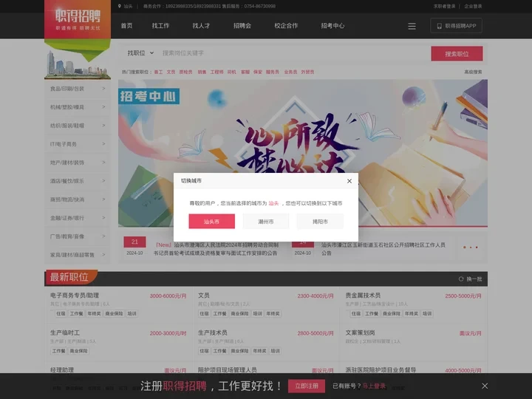
Task: Open job 文员 in latest positions
Action: pos(204,296)
